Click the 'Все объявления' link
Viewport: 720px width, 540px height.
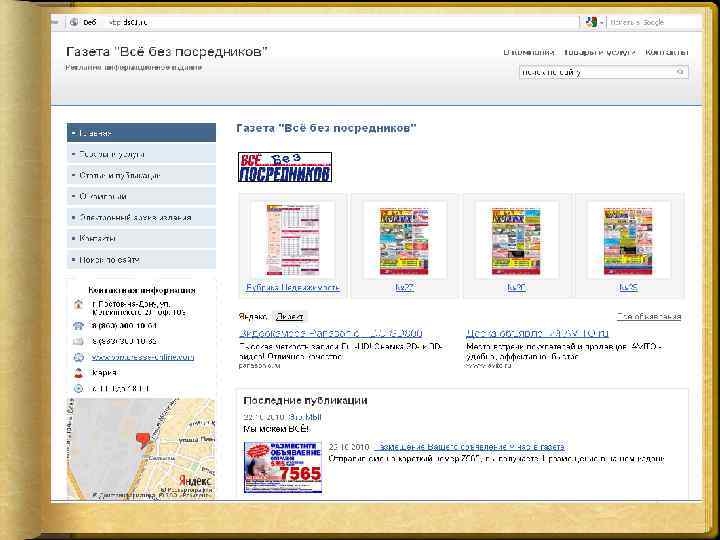[649, 316]
